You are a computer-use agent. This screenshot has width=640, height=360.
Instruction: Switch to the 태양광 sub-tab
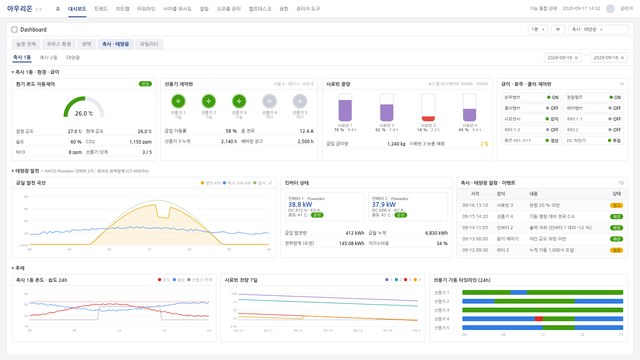tap(73, 58)
